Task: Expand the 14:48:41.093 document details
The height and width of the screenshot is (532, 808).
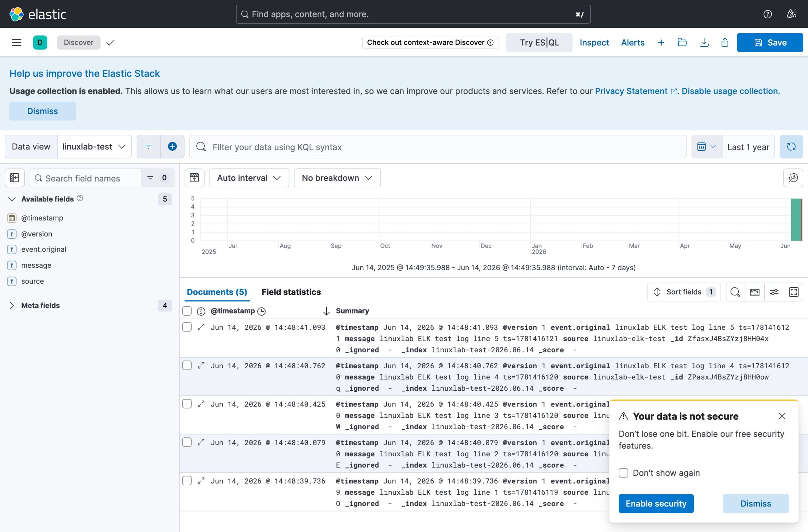Action: [x=201, y=327]
